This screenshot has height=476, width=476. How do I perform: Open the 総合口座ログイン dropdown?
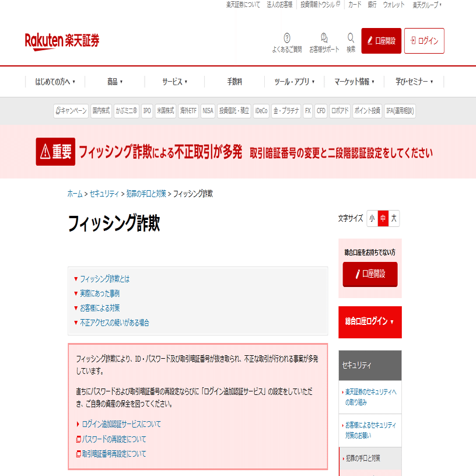pos(370,321)
